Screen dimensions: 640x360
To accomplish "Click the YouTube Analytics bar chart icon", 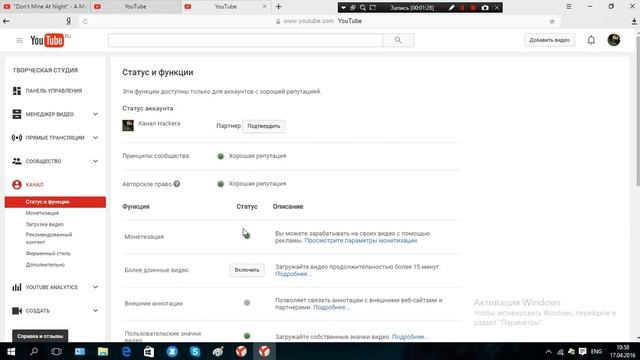I will click(17, 287).
